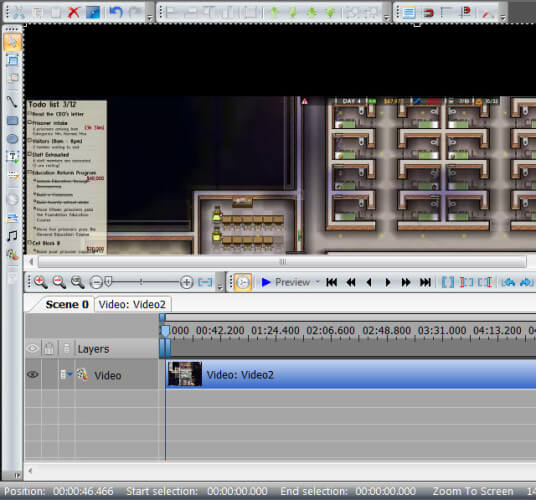The height and width of the screenshot is (500, 536).
Task: Open first top toolbar overflow arrow
Action: pos(149,17)
